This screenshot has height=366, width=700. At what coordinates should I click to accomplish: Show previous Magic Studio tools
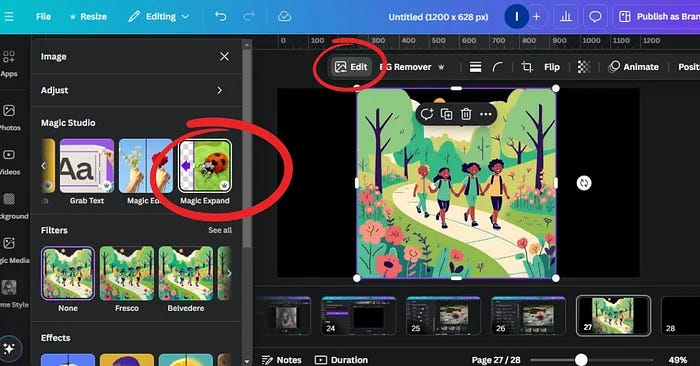[x=43, y=166]
